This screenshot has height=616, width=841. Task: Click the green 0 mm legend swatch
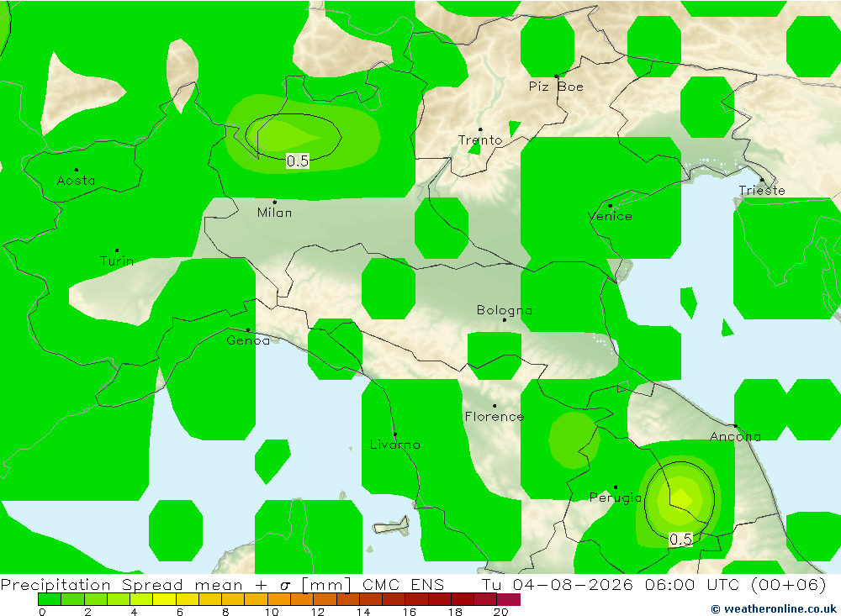coord(50,599)
